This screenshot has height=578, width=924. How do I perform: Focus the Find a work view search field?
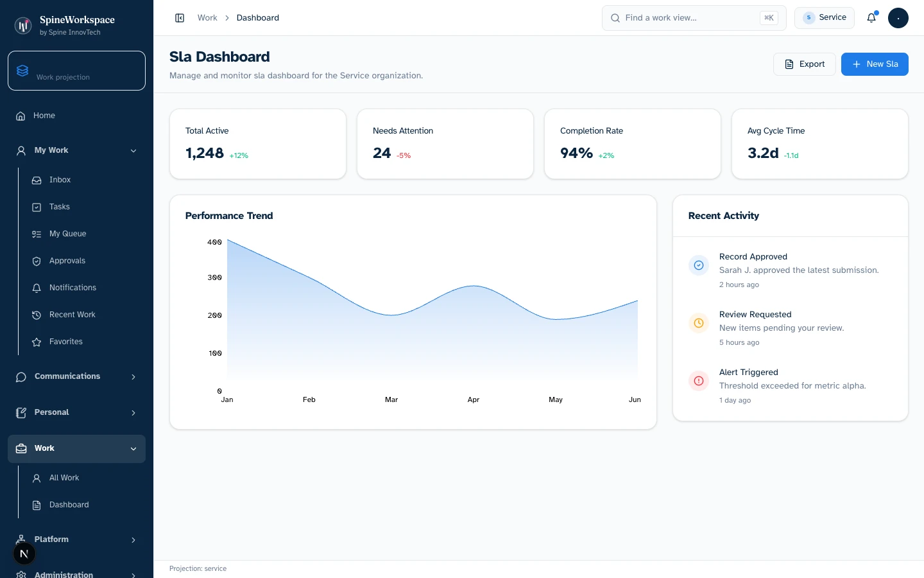pyautogui.click(x=694, y=18)
